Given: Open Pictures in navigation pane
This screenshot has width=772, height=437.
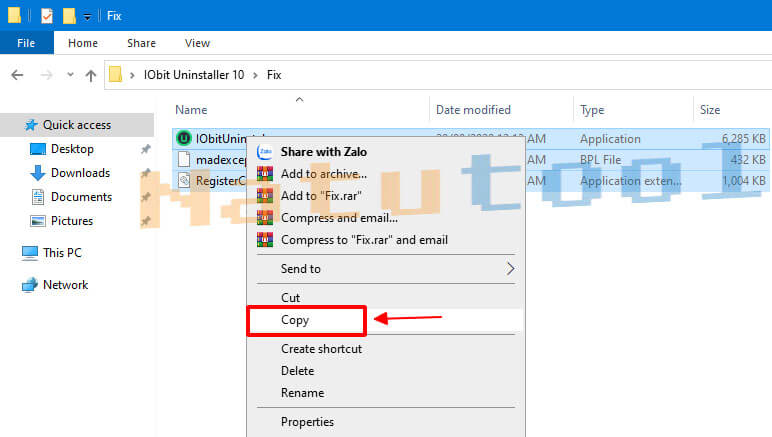Looking at the screenshot, I should pyautogui.click(x=72, y=220).
